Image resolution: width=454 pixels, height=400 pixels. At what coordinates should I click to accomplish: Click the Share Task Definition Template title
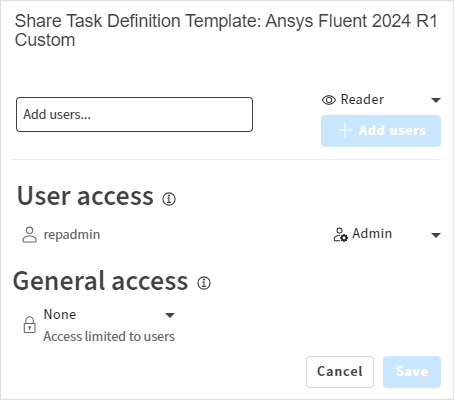(x=226, y=30)
